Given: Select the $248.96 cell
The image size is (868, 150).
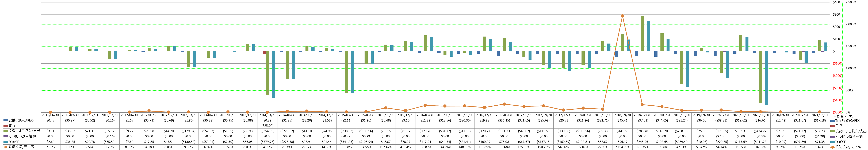Looking at the screenshot, I should (x=642, y=142).
